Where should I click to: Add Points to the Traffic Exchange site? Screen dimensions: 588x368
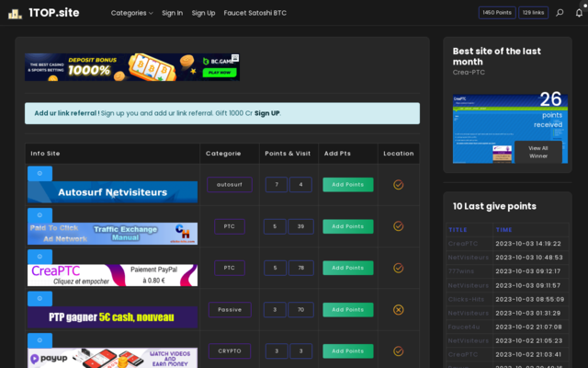348,226
